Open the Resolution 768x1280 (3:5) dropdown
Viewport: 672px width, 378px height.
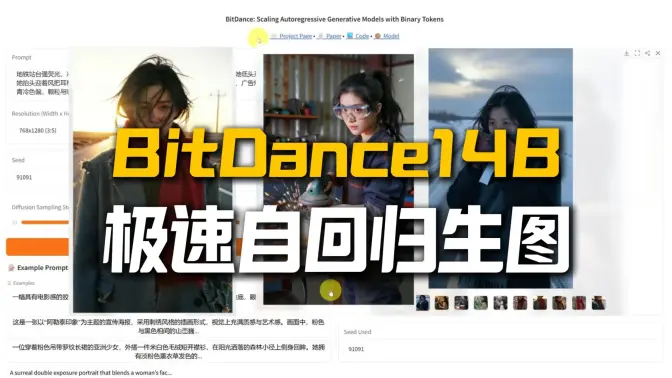click(x=41, y=130)
